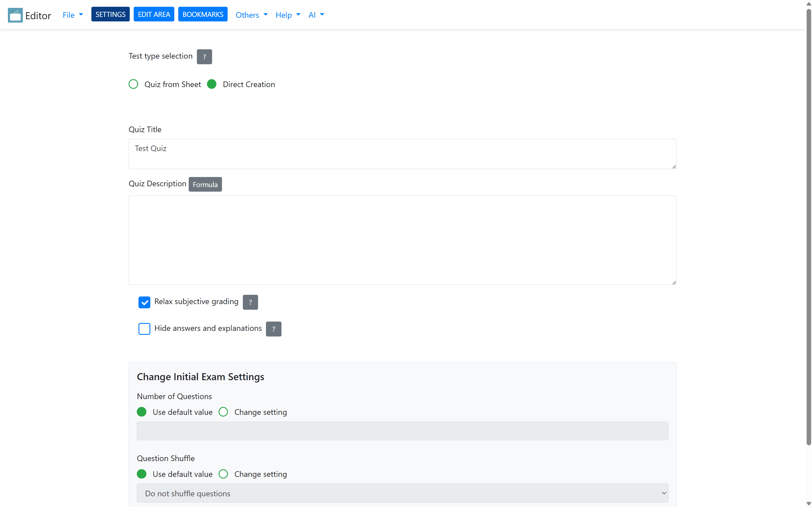Viewport: 812px width, 507px height.
Task: Select Quiz from Sheet option
Action: click(133, 84)
